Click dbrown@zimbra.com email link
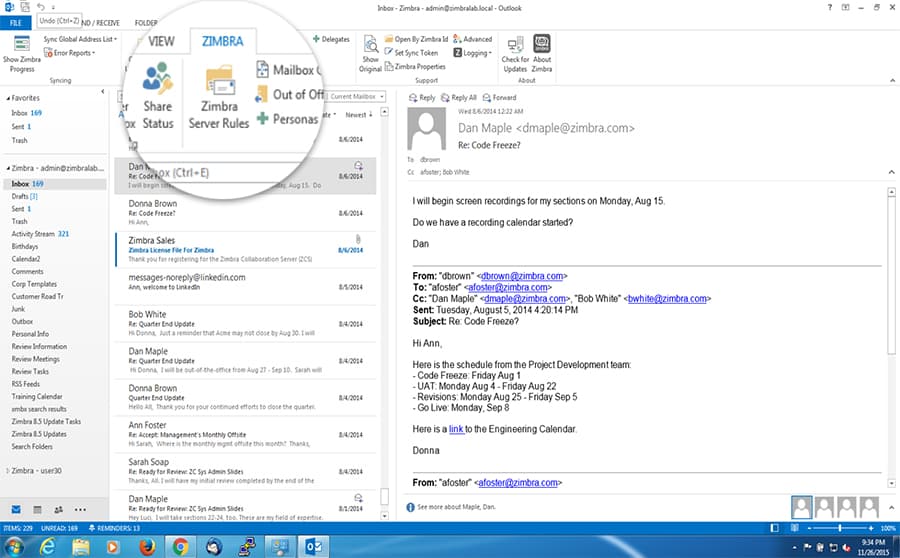The height and width of the screenshot is (558, 900). (522, 276)
